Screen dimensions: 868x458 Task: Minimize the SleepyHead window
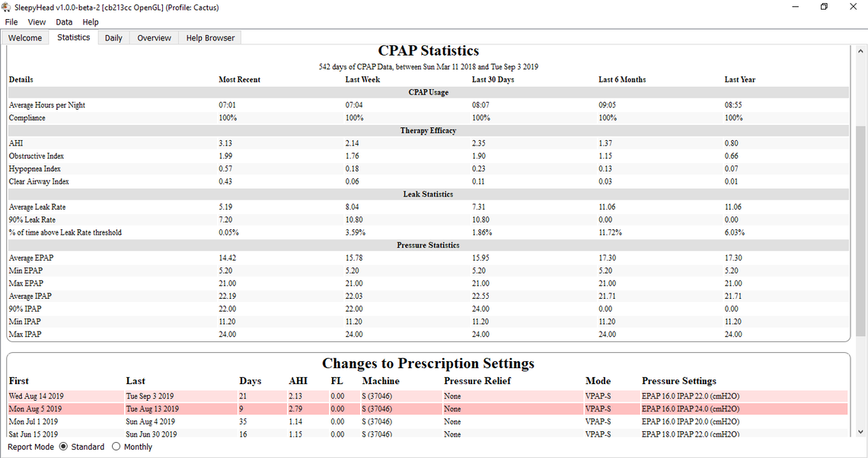point(796,7)
